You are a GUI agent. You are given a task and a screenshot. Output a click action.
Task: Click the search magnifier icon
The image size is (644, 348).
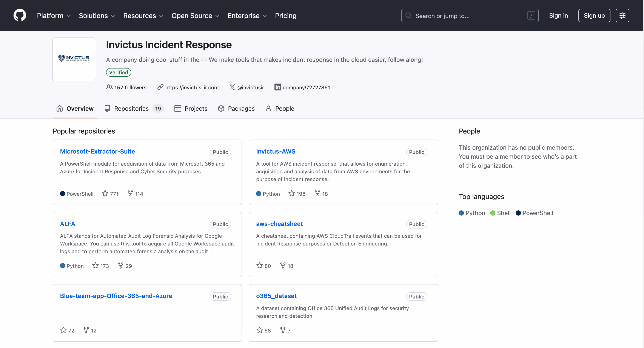click(408, 16)
